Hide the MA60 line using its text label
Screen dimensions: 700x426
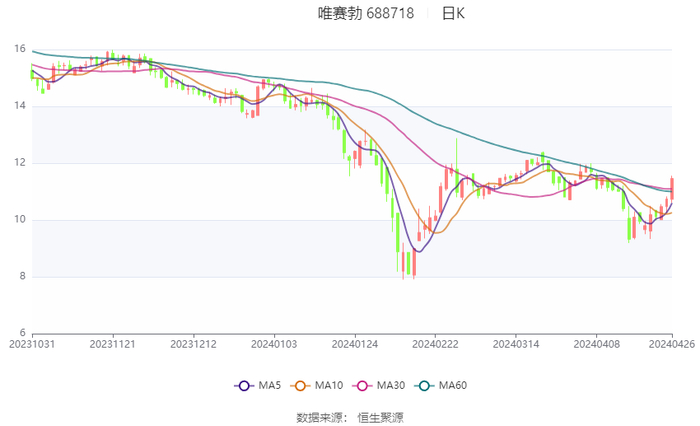click(x=453, y=386)
